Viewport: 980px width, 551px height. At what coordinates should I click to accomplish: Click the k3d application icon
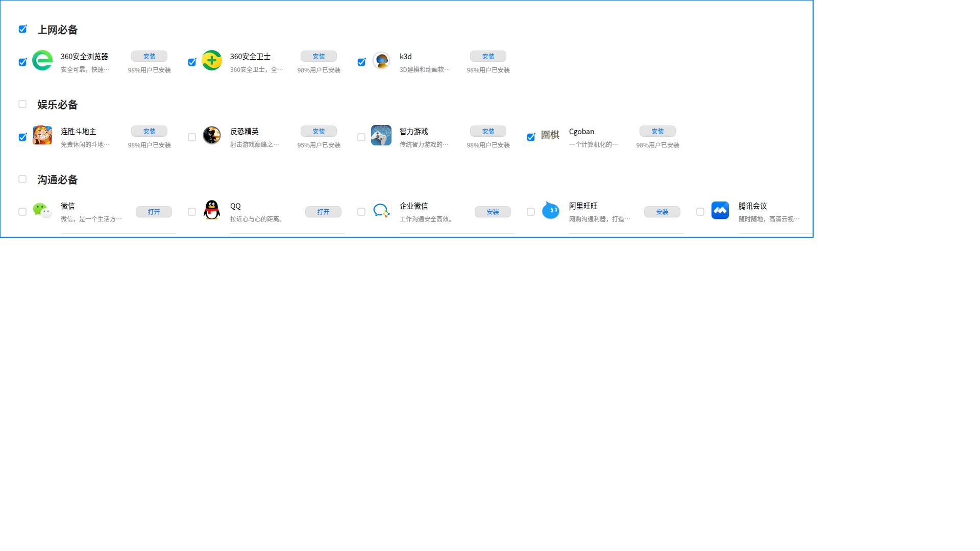[382, 61]
